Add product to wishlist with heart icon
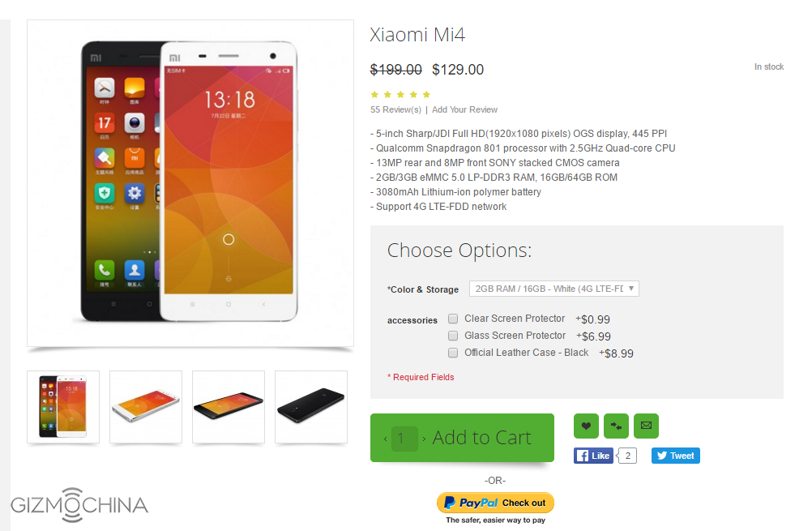The image size is (812, 531). pyautogui.click(x=586, y=426)
